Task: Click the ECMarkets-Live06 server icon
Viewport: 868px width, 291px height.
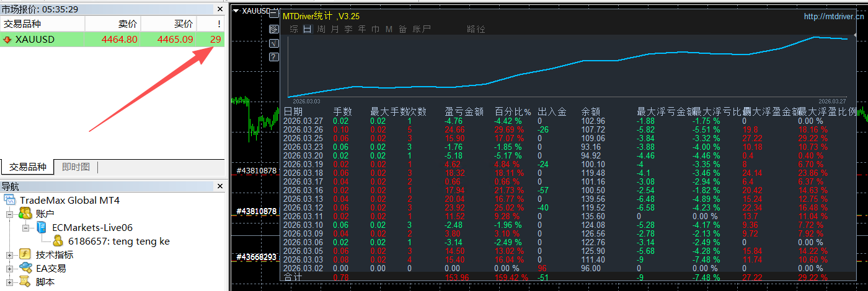Action: tap(42, 227)
